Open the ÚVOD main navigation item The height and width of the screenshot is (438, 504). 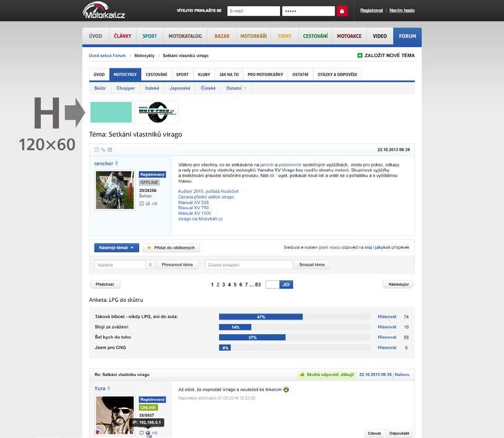[x=95, y=36]
